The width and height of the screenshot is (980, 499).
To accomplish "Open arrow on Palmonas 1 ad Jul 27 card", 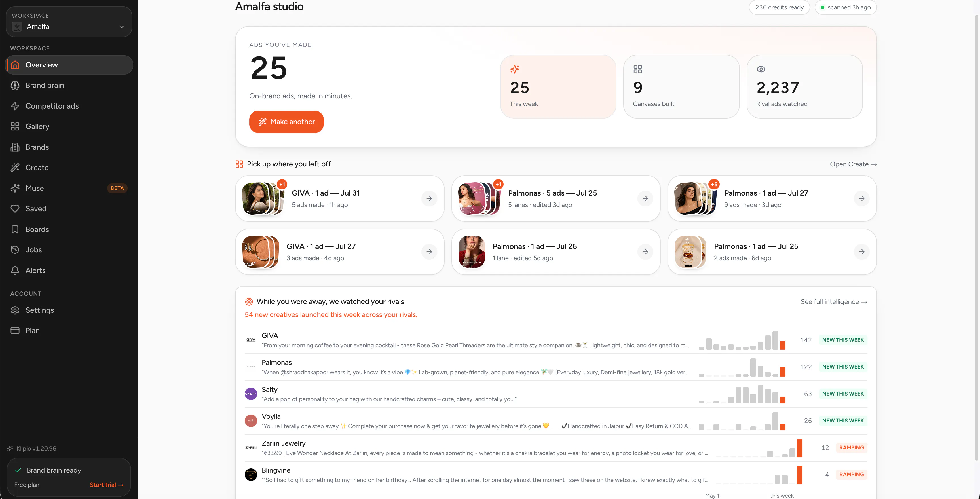I will pyautogui.click(x=861, y=198).
